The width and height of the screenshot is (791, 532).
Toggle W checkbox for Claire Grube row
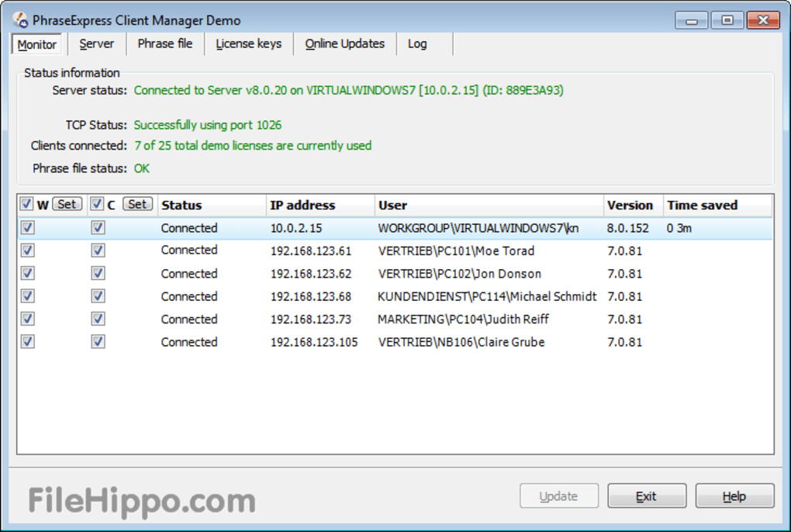coord(28,341)
